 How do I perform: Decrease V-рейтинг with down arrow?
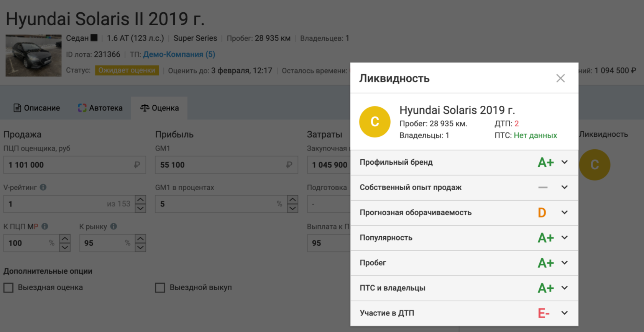tap(141, 208)
